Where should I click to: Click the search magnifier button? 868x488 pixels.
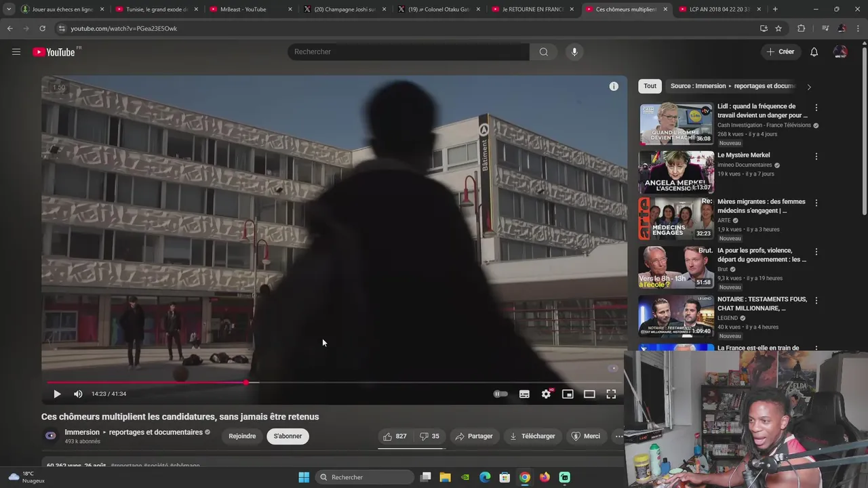tap(543, 52)
